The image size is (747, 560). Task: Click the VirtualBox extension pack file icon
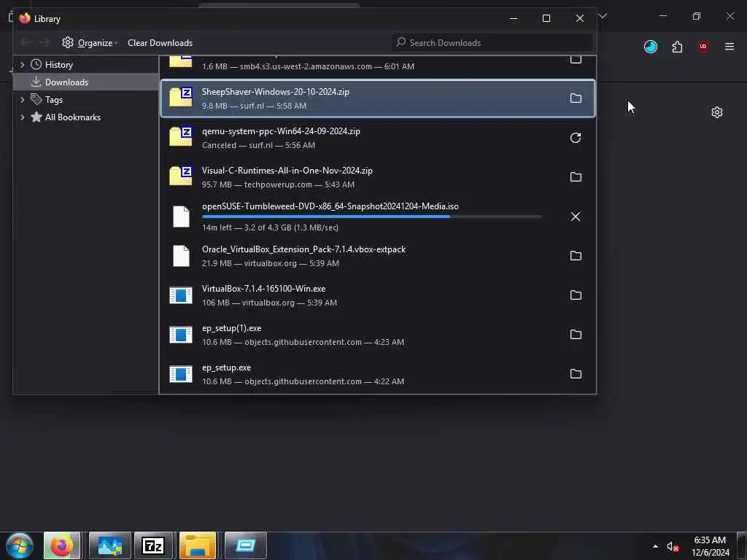click(181, 256)
